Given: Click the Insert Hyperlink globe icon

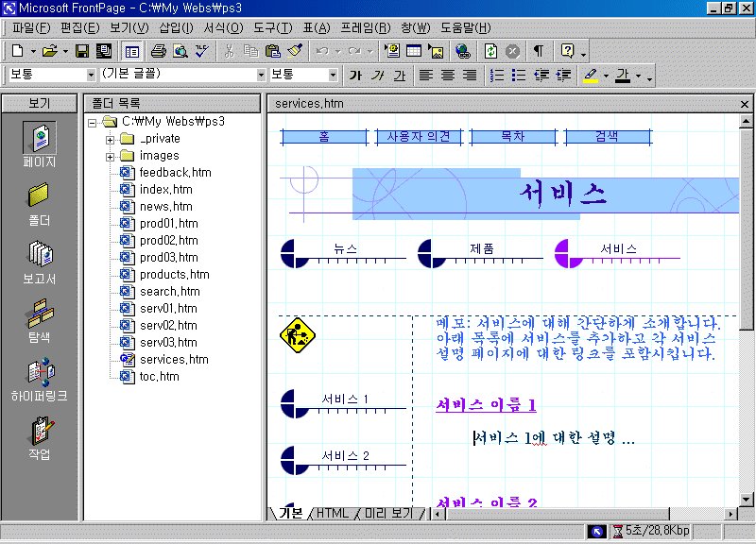Looking at the screenshot, I should [463, 51].
